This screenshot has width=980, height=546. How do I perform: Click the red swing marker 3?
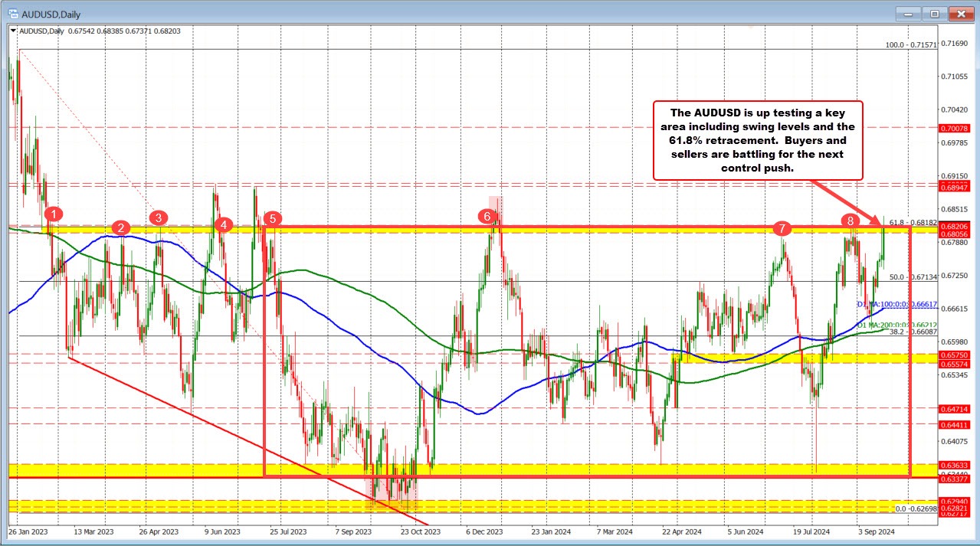click(x=159, y=217)
